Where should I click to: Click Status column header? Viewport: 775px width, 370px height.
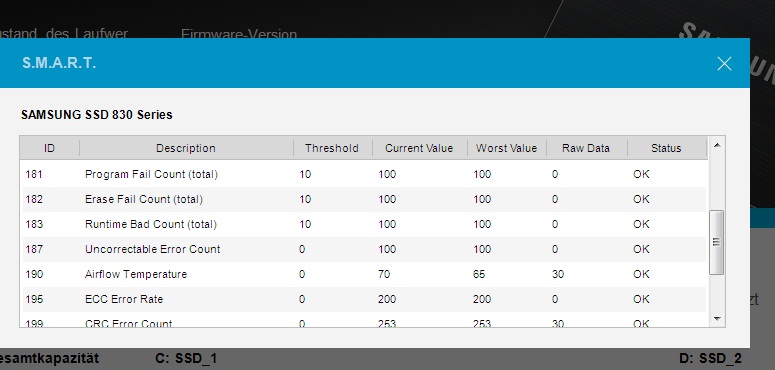[x=666, y=148]
